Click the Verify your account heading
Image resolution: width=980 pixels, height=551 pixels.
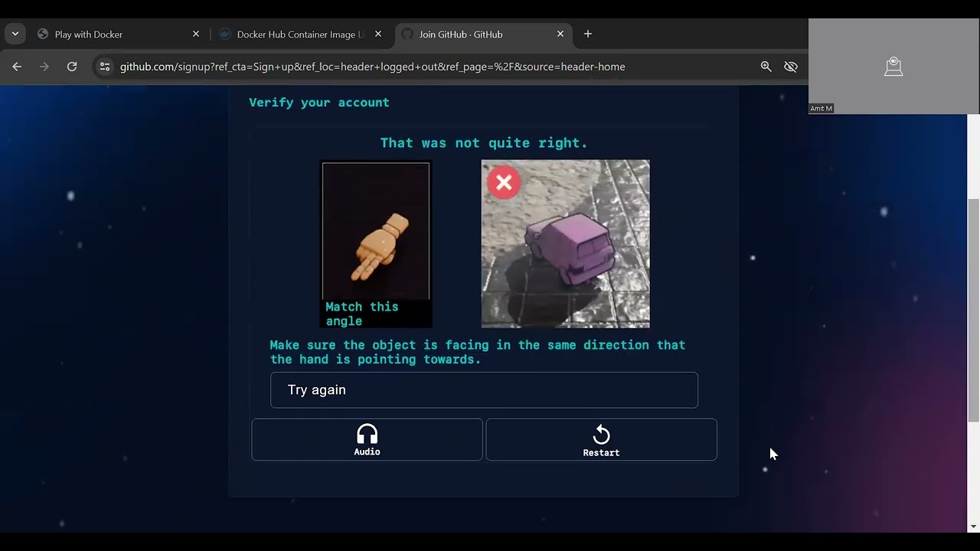tap(319, 103)
